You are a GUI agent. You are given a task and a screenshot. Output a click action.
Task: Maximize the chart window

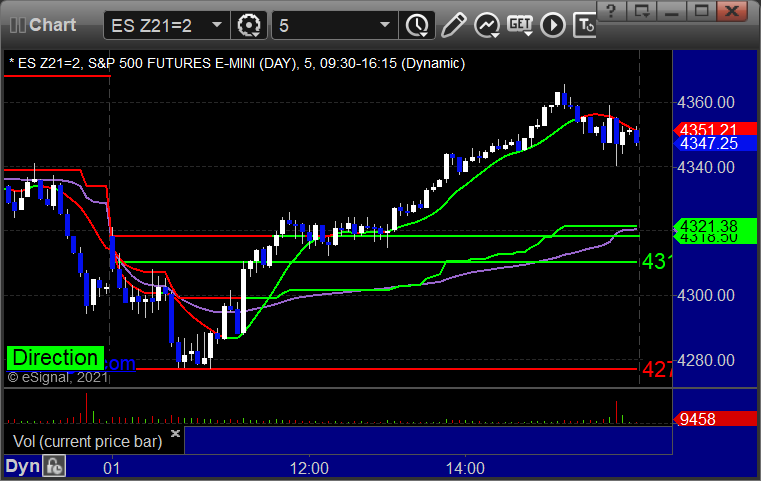pos(701,11)
